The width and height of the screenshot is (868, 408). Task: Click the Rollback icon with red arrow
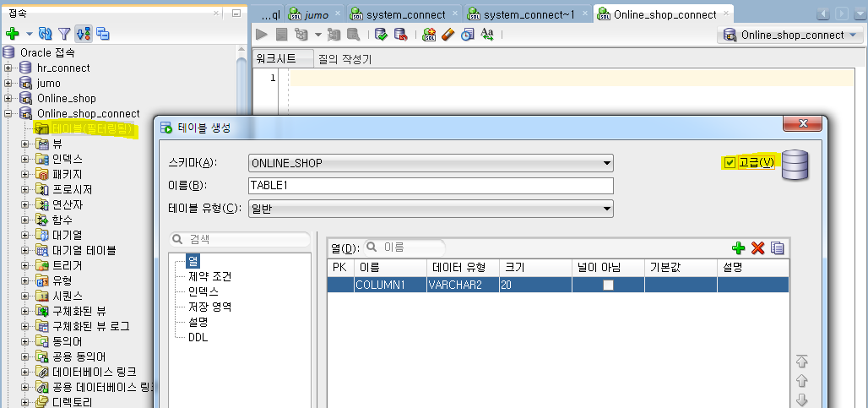coord(400,35)
